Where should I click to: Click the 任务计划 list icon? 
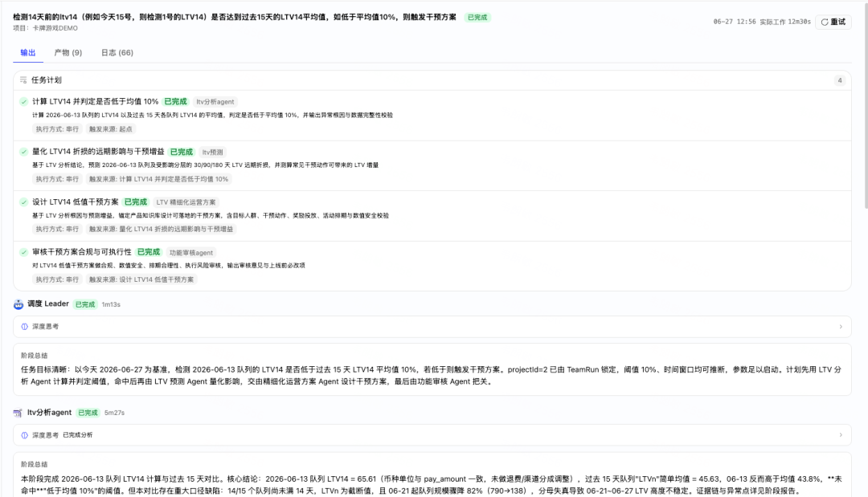[x=23, y=80]
